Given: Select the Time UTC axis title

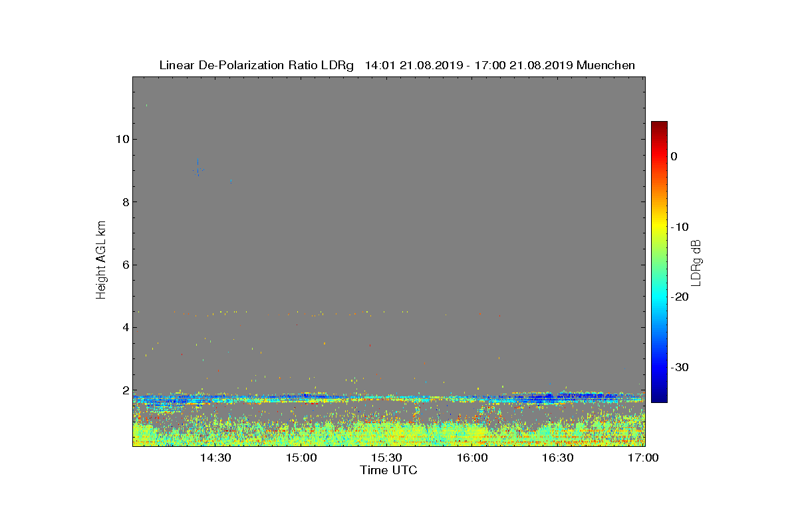Looking at the screenshot, I should [x=389, y=470].
